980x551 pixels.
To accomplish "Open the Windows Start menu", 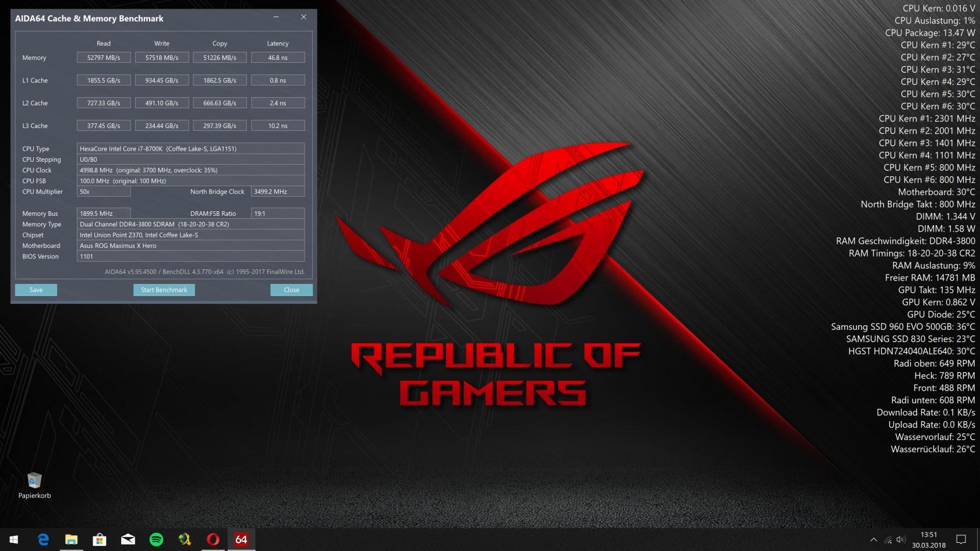I will point(14,539).
